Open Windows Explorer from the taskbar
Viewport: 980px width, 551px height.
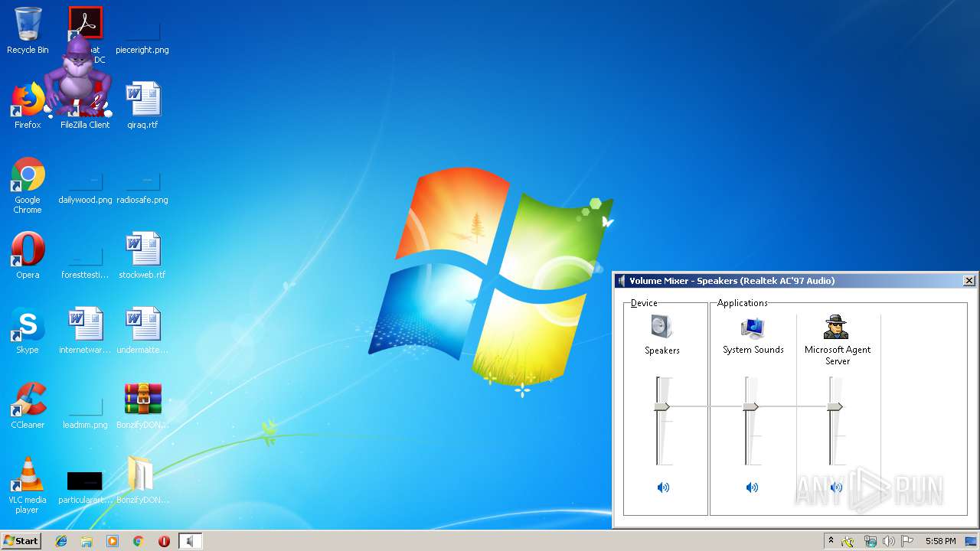coord(87,541)
